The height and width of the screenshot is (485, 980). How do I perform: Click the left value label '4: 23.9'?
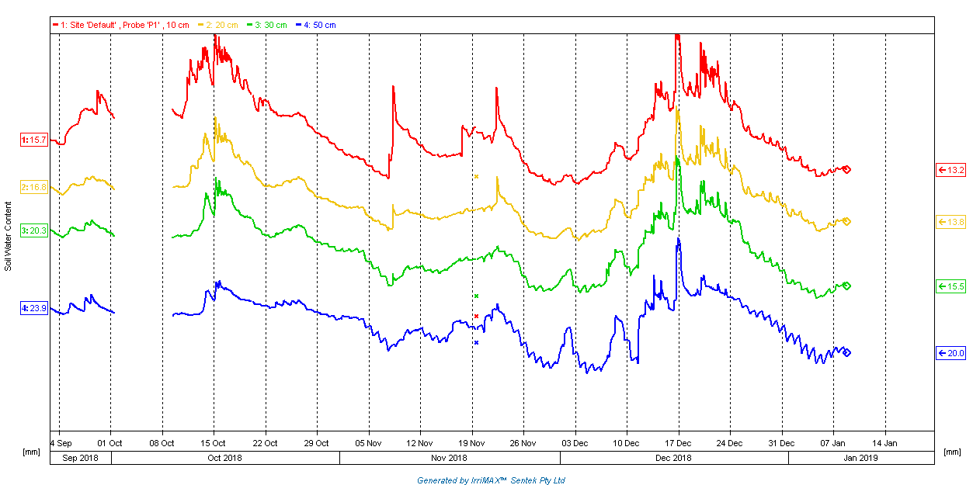click(34, 308)
